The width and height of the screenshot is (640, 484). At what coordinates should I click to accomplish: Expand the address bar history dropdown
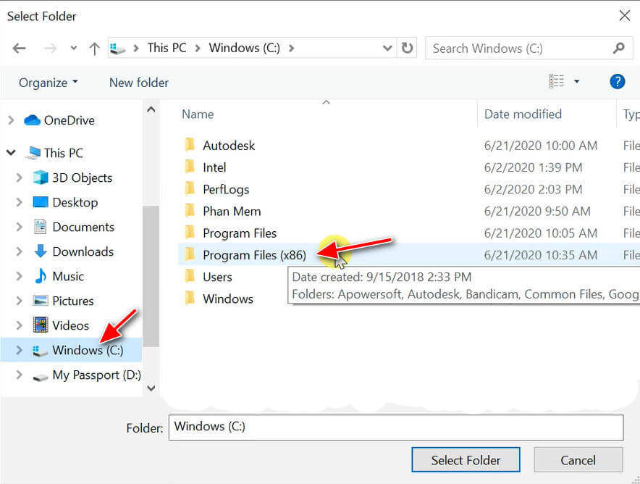pyautogui.click(x=387, y=48)
